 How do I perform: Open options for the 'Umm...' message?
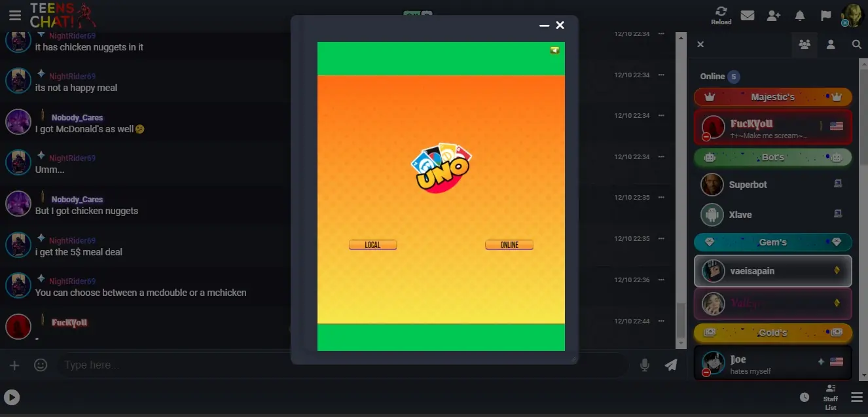point(661,156)
